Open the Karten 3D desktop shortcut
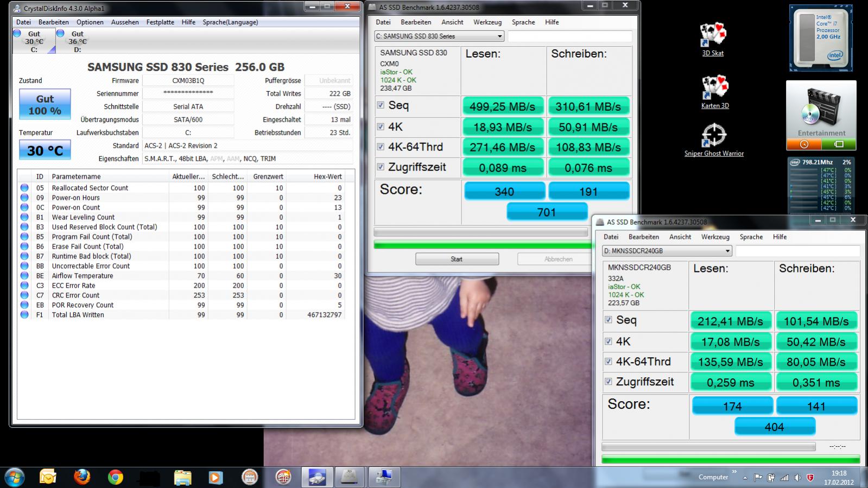 (x=714, y=92)
